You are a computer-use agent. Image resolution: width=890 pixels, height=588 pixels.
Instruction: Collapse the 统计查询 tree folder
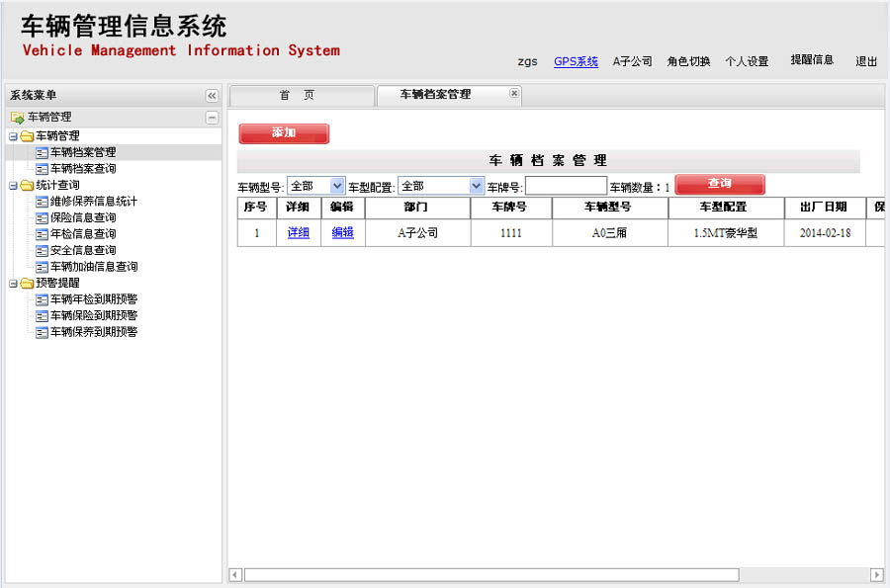(x=13, y=185)
